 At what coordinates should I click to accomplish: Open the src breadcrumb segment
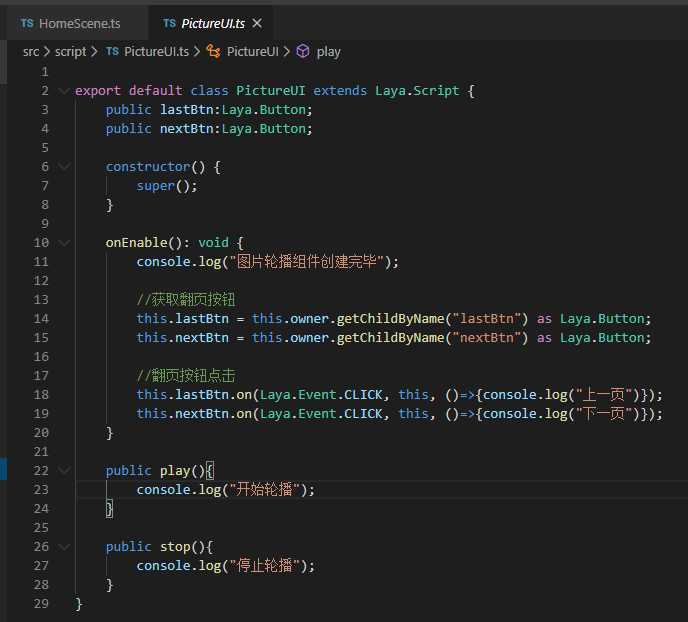31,52
